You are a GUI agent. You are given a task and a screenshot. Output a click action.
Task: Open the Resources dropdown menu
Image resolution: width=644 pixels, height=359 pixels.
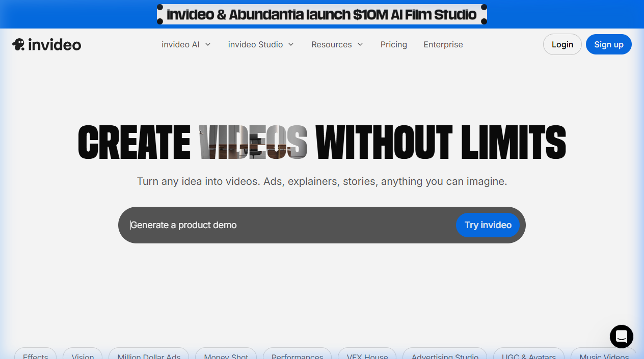pyautogui.click(x=337, y=45)
